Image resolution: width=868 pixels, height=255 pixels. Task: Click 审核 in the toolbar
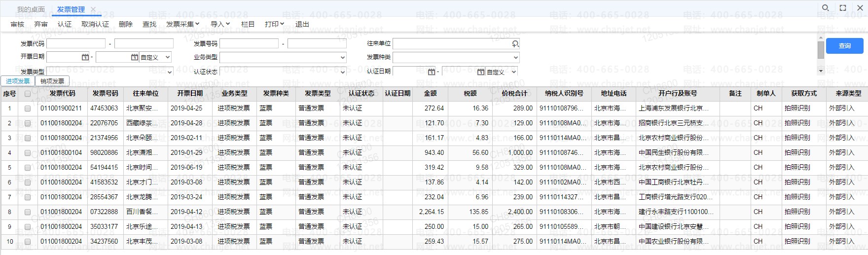[17, 24]
